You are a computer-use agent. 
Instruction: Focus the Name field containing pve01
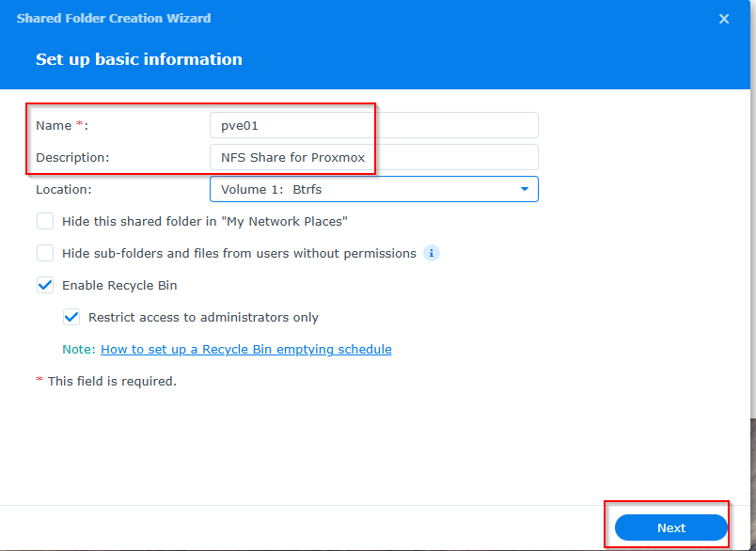click(373, 125)
